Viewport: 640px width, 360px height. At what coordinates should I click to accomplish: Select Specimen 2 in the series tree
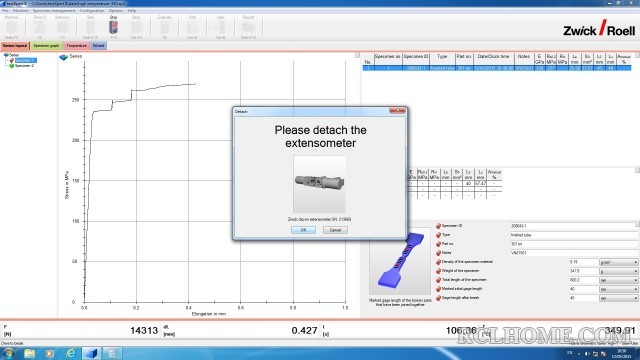pyautogui.click(x=24, y=65)
